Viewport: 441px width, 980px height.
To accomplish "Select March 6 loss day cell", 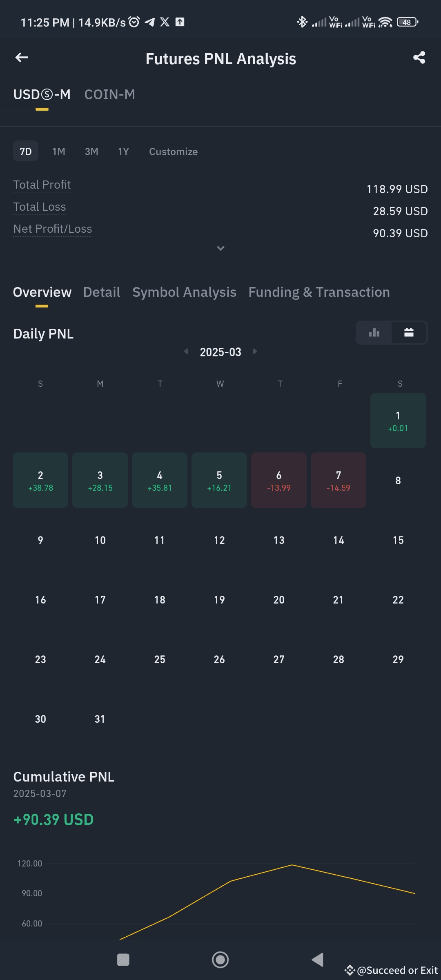I will [x=279, y=480].
